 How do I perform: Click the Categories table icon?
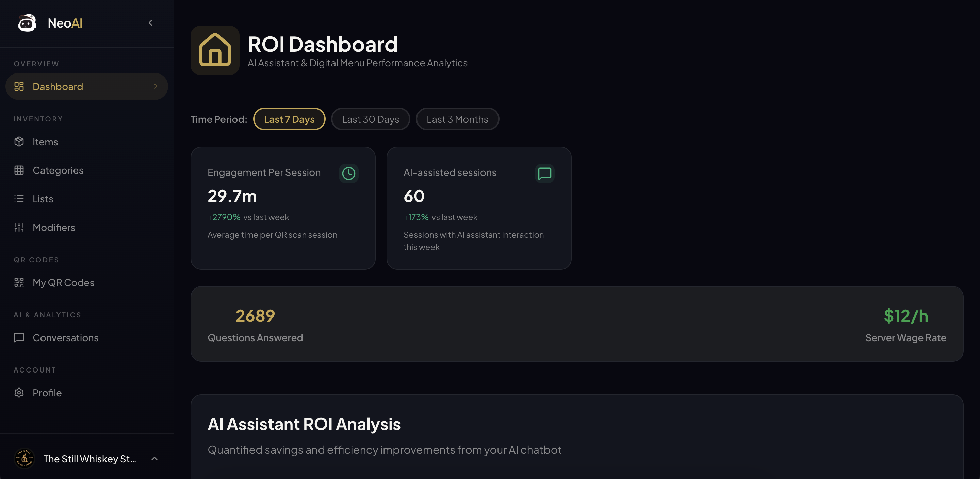click(x=19, y=170)
